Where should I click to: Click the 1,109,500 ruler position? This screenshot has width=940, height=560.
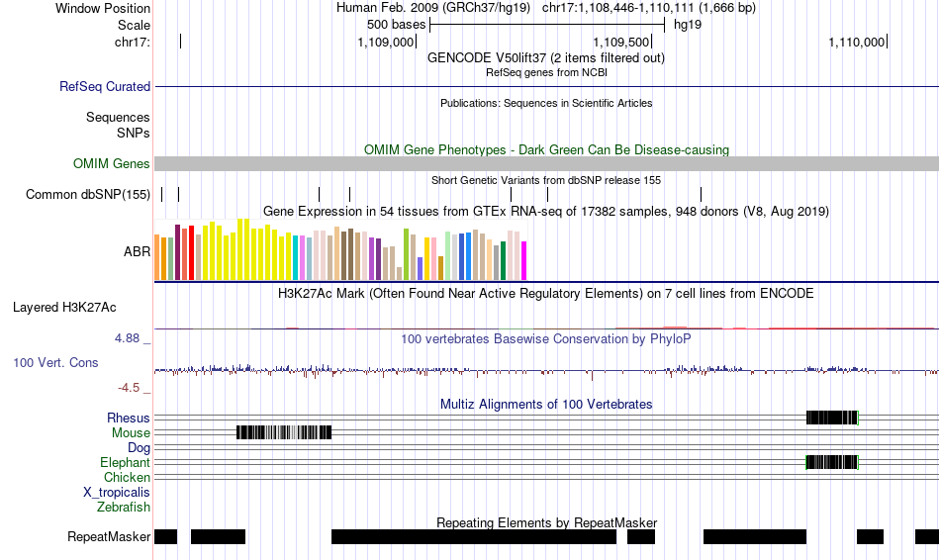coord(621,42)
